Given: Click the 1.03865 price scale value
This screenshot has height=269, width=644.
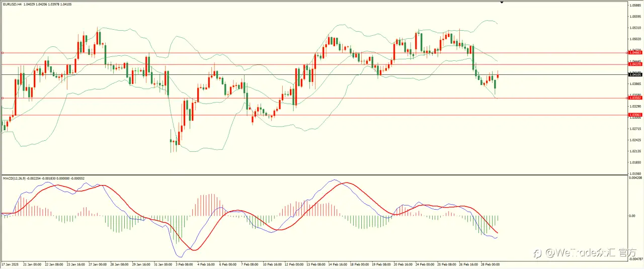Looking at the screenshot, I should click(x=636, y=83).
